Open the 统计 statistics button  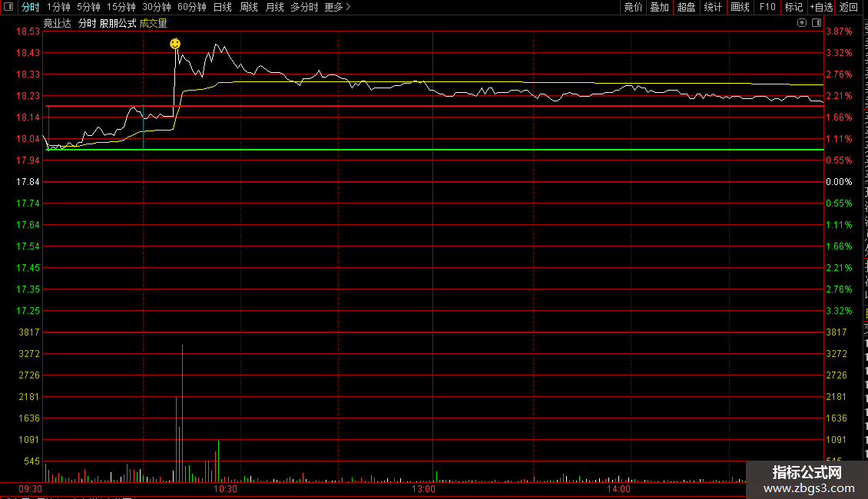(712, 7)
